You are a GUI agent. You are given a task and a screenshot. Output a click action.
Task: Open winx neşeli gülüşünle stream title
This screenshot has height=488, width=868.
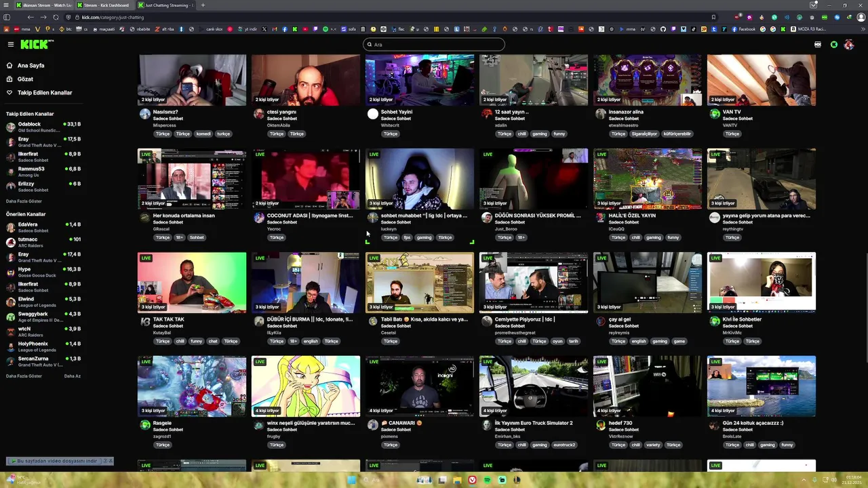click(311, 423)
